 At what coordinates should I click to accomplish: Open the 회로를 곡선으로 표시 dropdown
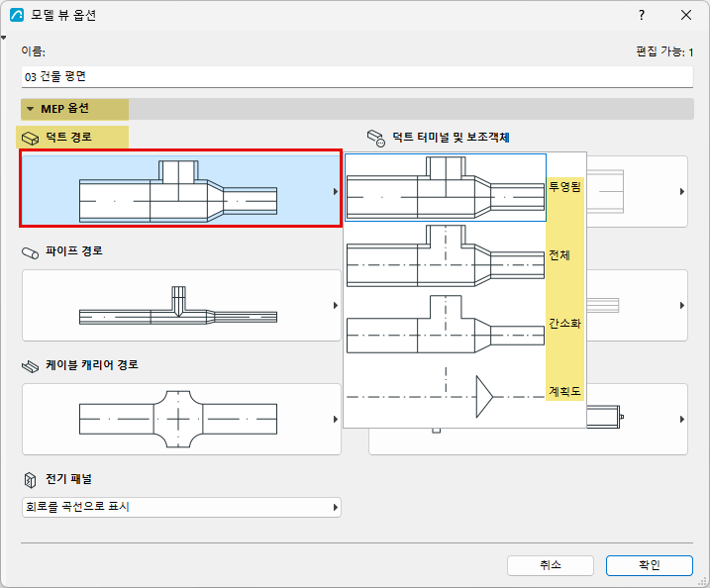coord(181,507)
